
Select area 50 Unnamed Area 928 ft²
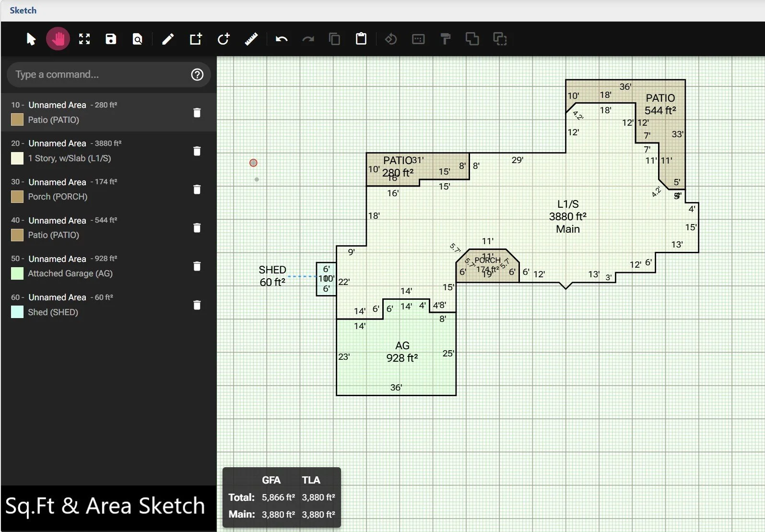tap(108, 266)
